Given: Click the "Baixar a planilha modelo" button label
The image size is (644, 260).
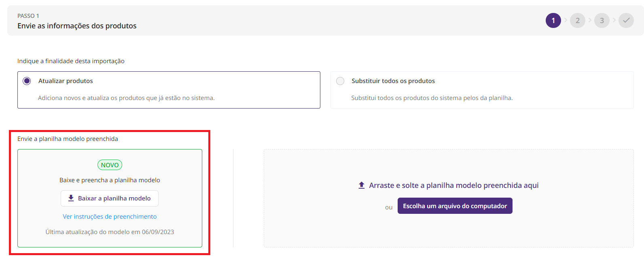Looking at the screenshot, I should click(114, 198).
